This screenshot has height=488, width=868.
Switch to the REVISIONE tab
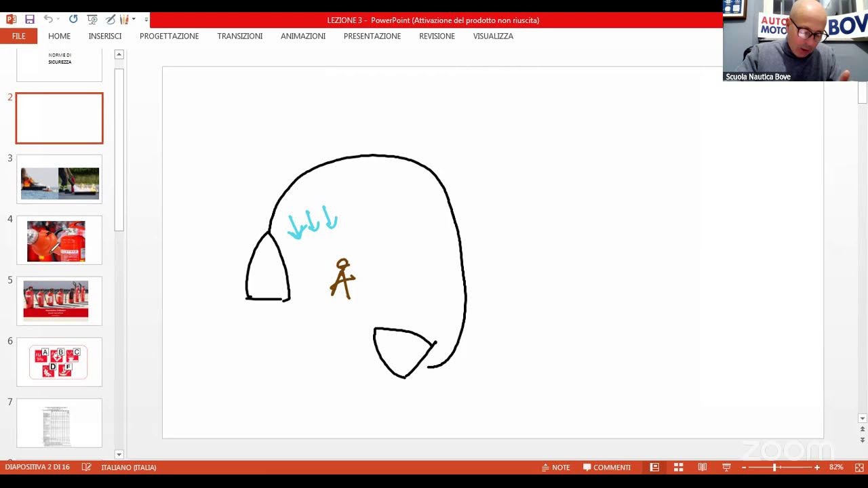click(x=437, y=36)
